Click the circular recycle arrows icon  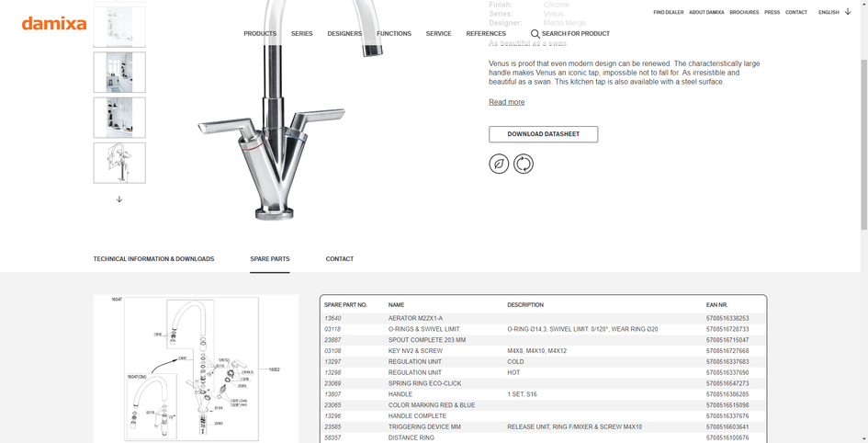point(524,164)
